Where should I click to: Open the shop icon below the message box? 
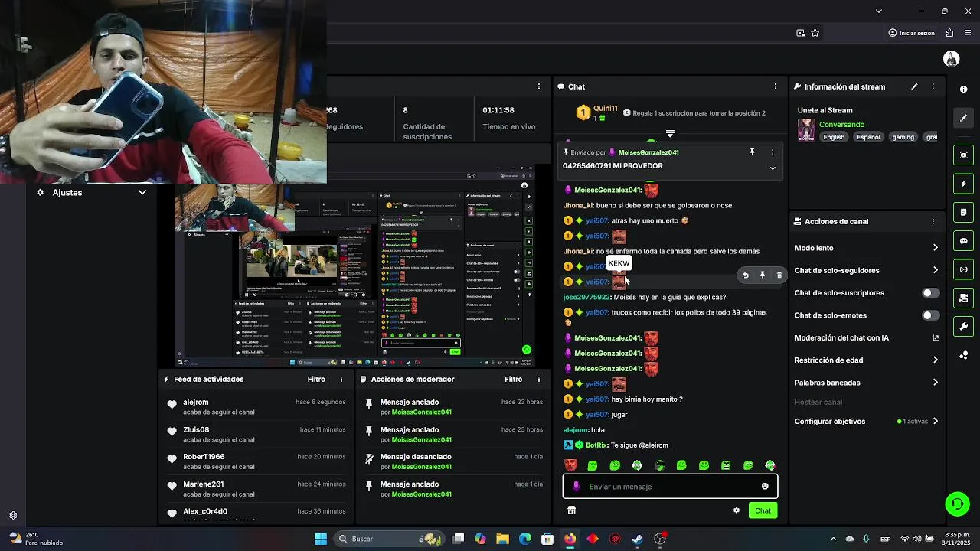[571, 510]
